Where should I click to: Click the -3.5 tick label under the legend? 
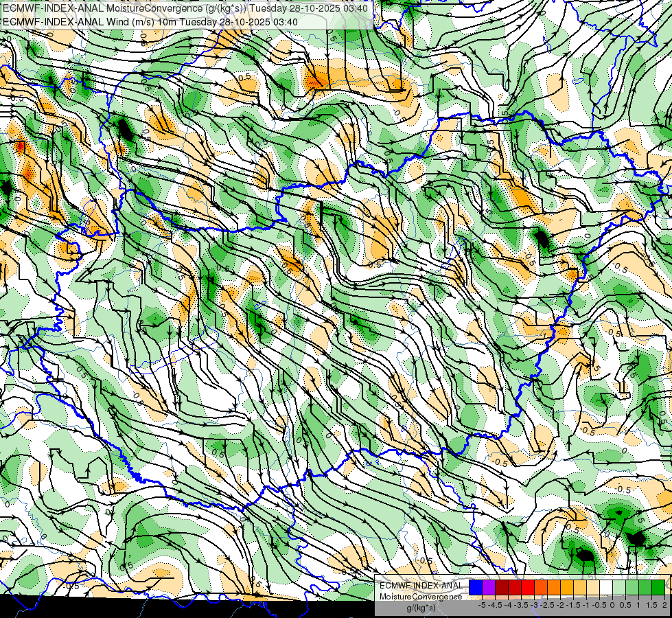click(521, 605)
